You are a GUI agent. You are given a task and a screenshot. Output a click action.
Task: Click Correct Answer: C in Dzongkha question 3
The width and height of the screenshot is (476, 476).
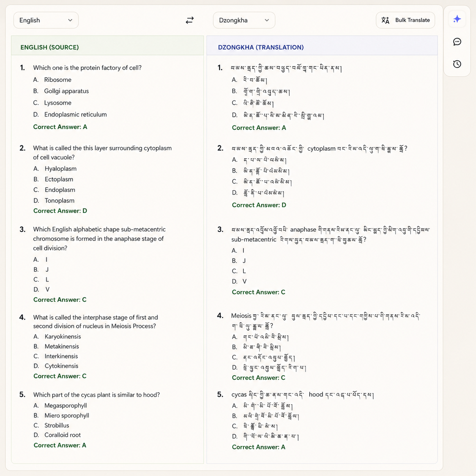tap(258, 292)
